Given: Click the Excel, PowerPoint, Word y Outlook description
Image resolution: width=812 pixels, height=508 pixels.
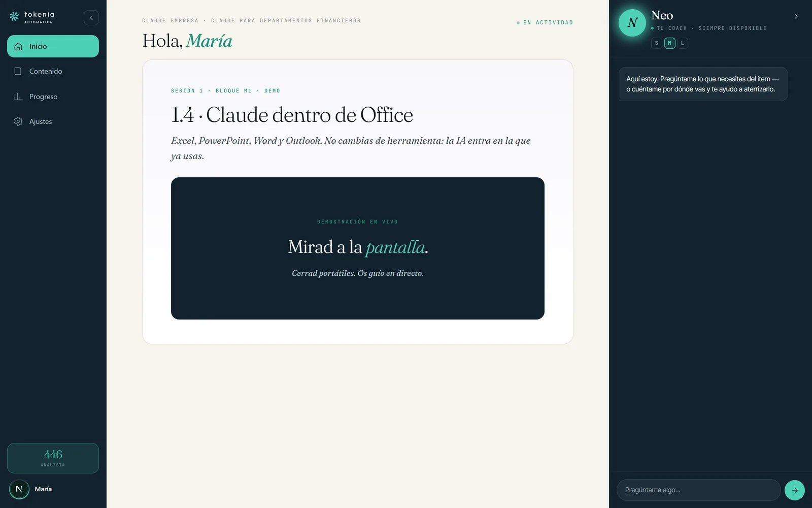Looking at the screenshot, I should [x=351, y=148].
